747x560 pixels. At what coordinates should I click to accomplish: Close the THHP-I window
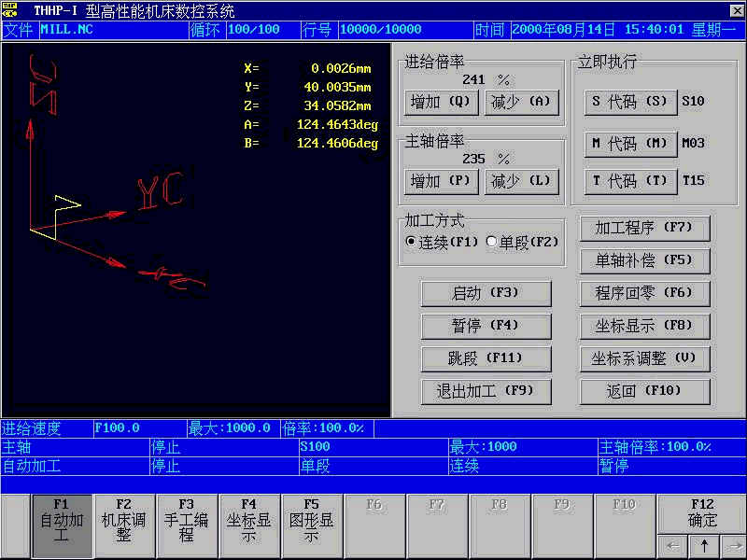[736, 10]
